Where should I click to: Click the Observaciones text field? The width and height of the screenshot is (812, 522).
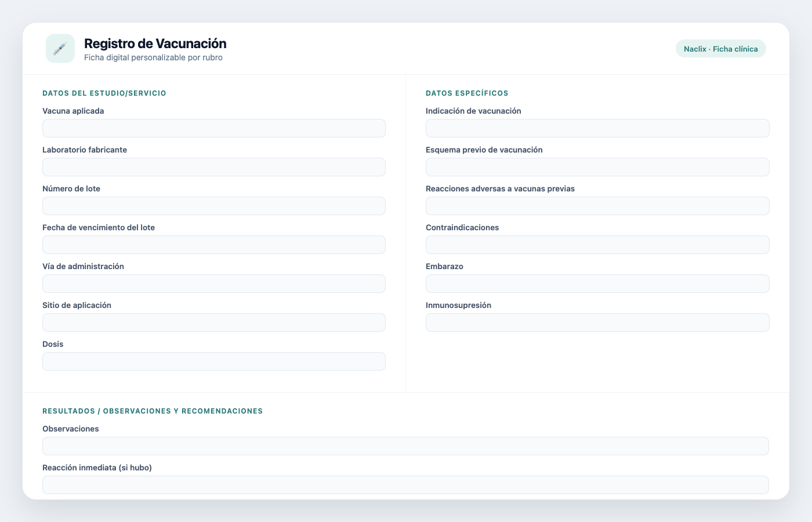405,446
